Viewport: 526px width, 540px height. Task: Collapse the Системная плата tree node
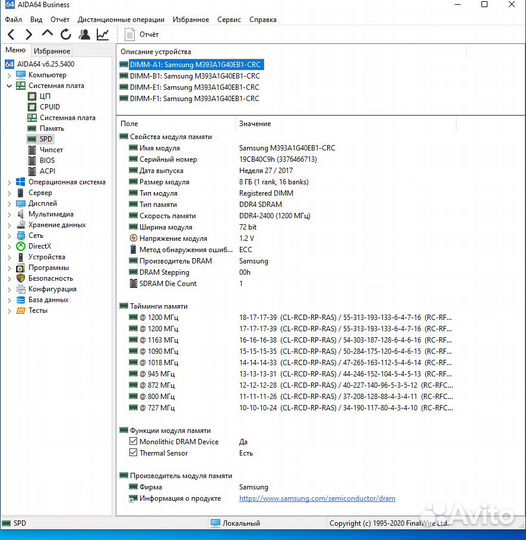pyautogui.click(x=9, y=86)
